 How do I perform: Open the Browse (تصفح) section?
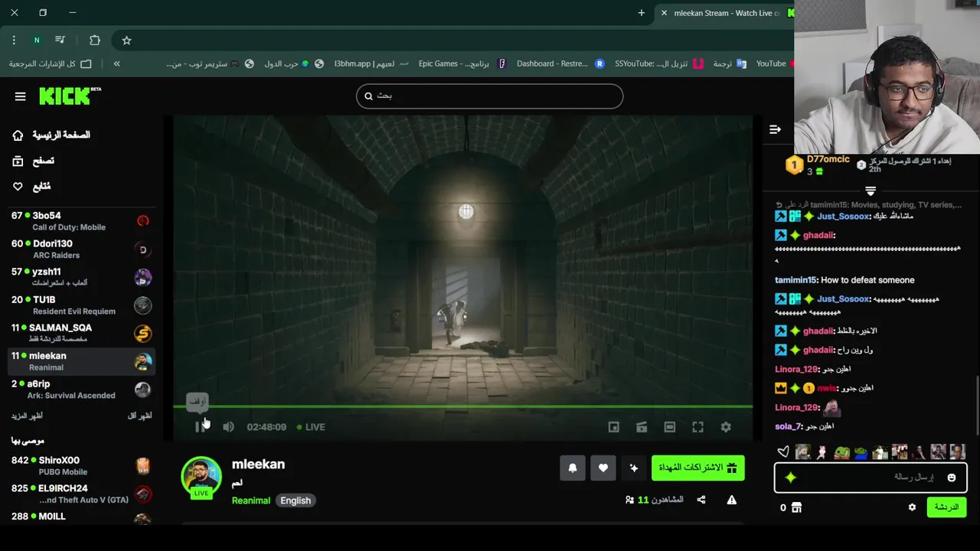pyautogui.click(x=34, y=161)
